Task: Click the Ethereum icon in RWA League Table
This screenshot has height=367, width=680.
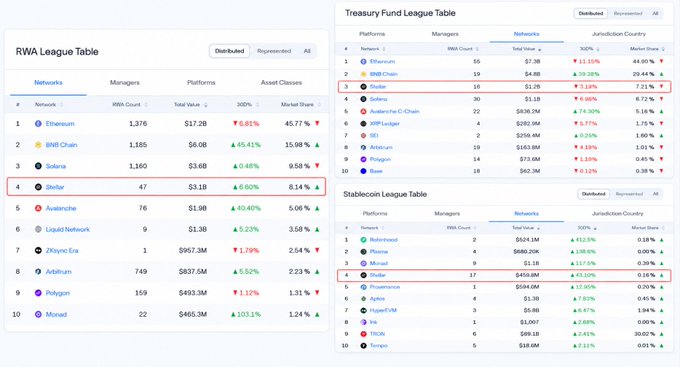Action: [x=38, y=124]
